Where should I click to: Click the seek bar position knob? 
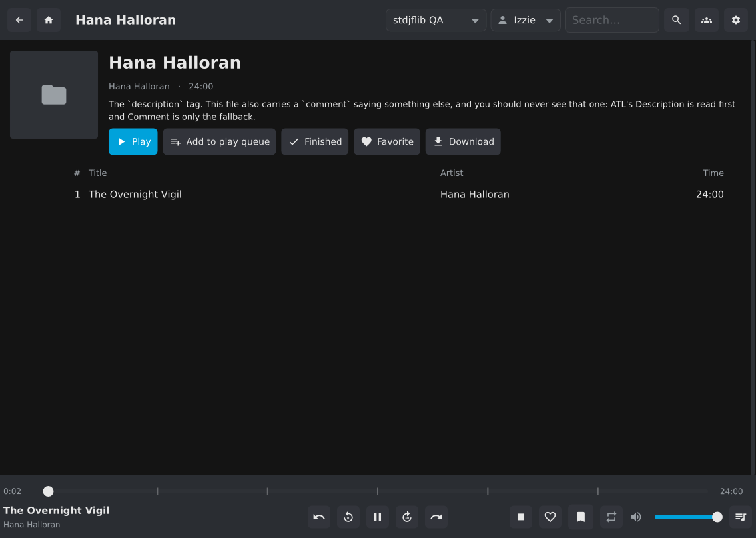pos(48,491)
